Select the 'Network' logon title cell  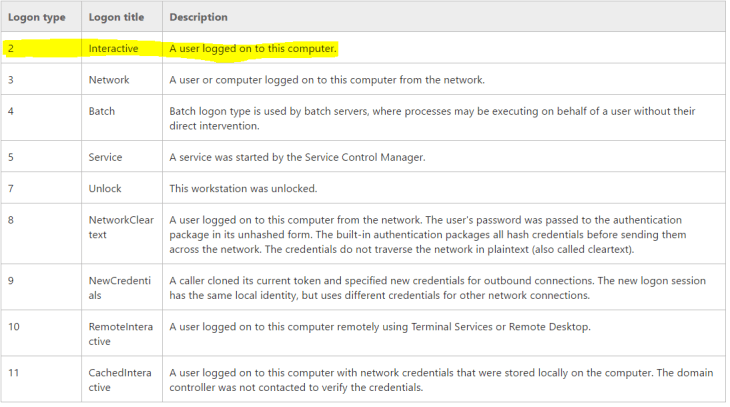pyautogui.click(x=109, y=79)
